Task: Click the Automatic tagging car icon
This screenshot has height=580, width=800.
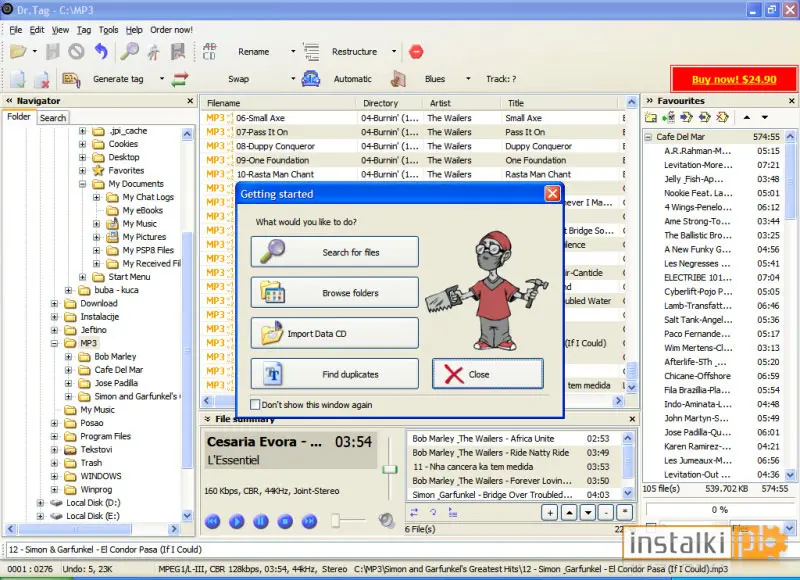Action: click(x=311, y=79)
